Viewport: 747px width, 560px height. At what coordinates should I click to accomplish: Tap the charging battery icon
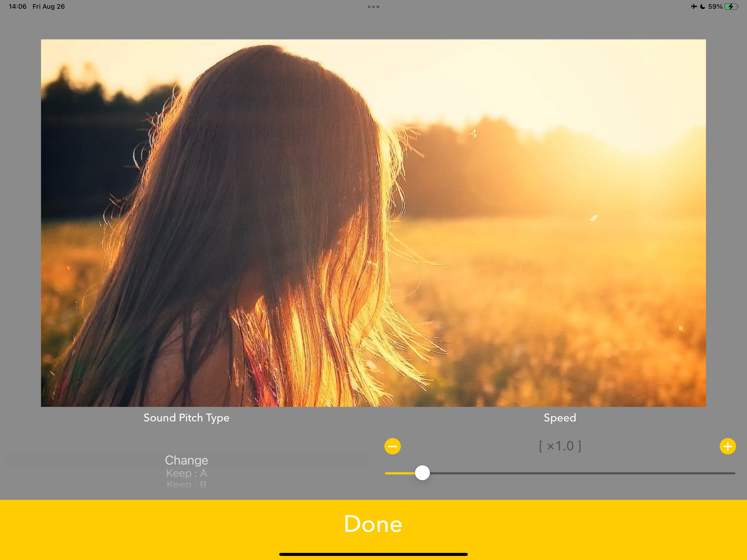click(731, 6)
